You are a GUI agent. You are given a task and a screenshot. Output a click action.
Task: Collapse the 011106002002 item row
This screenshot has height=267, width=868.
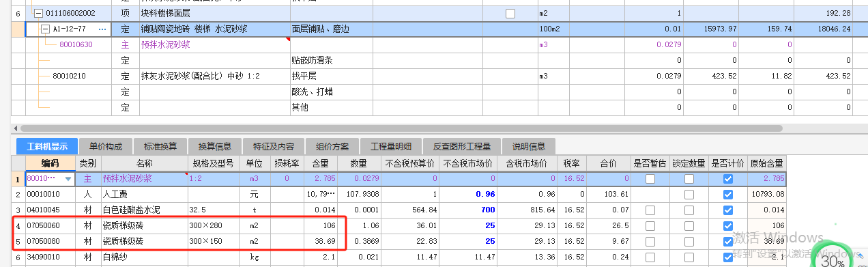(x=38, y=13)
